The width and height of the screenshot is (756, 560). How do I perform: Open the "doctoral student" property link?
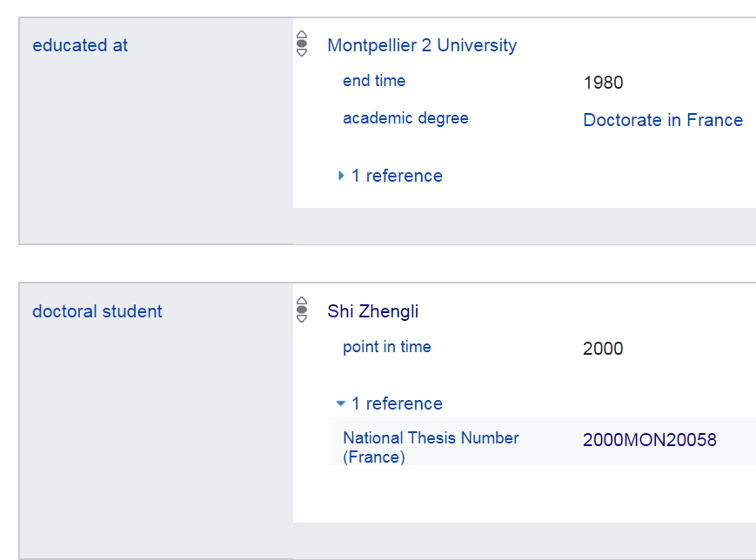[97, 311]
